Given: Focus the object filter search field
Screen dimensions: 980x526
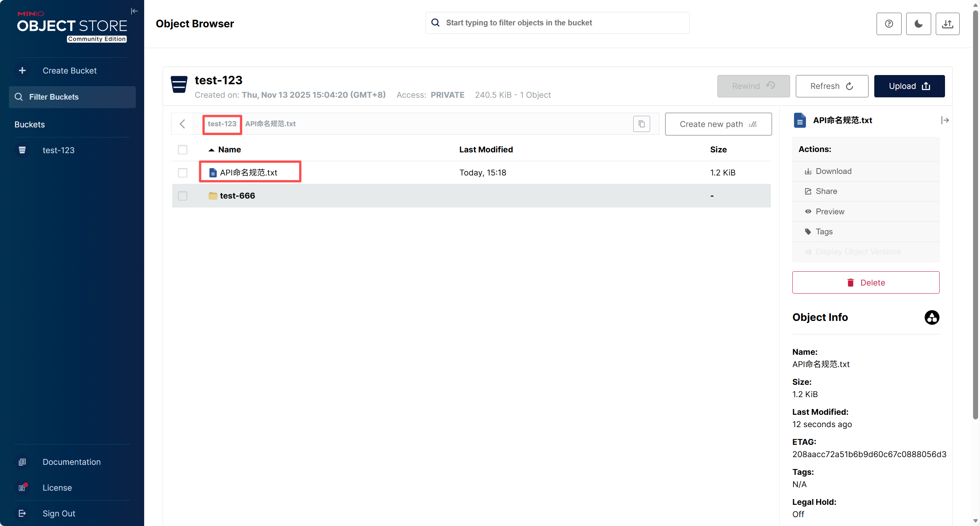Looking at the screenshot, I should click(563, 23).
